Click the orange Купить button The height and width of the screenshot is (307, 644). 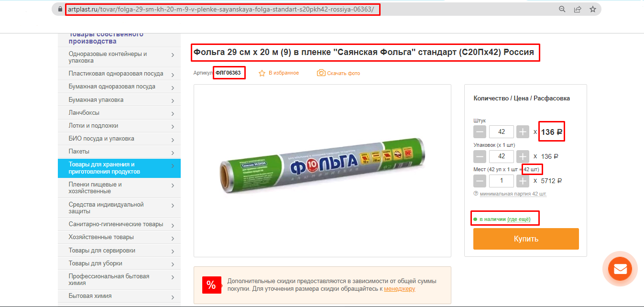[526, 239]
